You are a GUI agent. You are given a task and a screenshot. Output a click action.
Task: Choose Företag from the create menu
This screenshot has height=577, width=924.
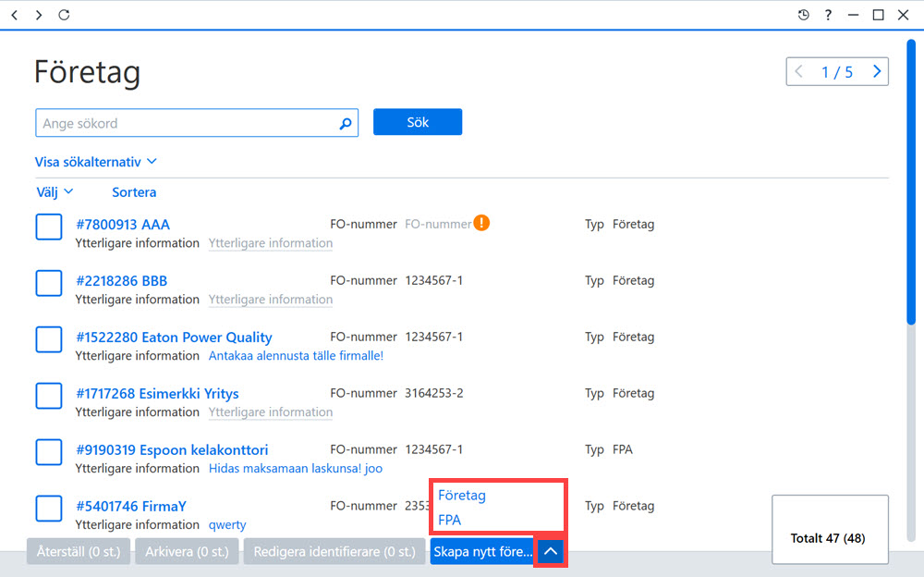click(x=462, y=496)
